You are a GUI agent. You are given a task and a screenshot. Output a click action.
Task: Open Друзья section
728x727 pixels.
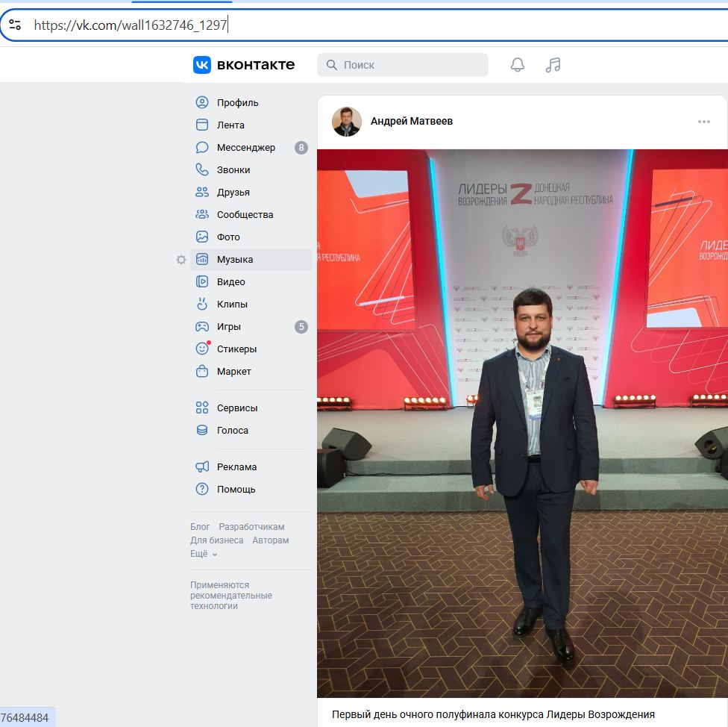[233, 193]
